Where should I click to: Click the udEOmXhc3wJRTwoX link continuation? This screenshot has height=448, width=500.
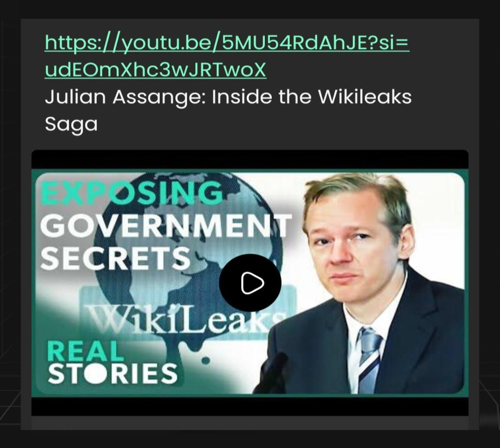point(155,70)
